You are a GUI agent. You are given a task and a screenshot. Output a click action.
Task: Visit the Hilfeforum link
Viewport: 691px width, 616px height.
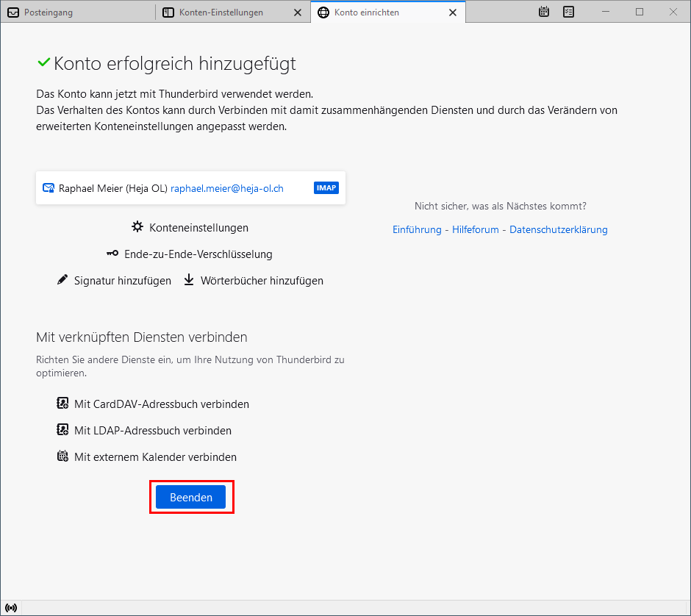(x=476, y=230)
